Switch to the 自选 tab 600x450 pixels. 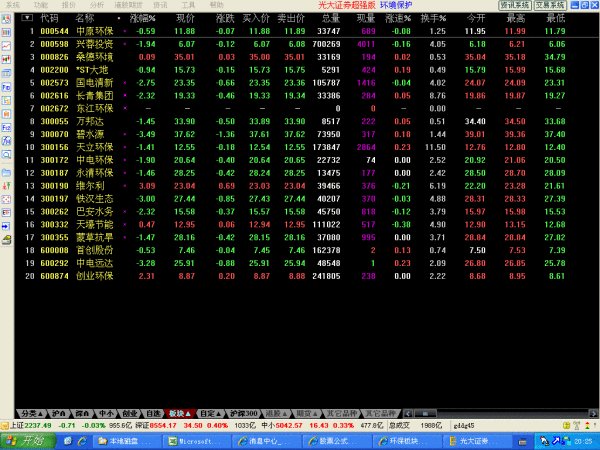153,413
